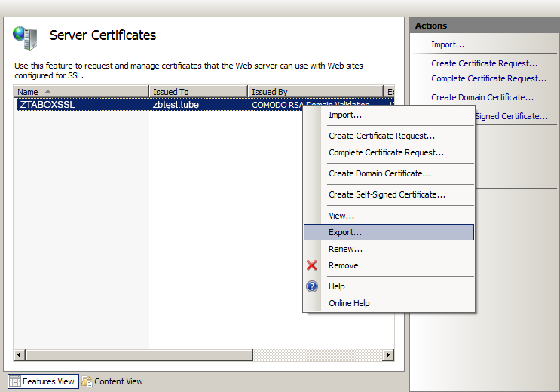560x392 pixels.
Task: Click the red X Remove icon
Action: 312,265
